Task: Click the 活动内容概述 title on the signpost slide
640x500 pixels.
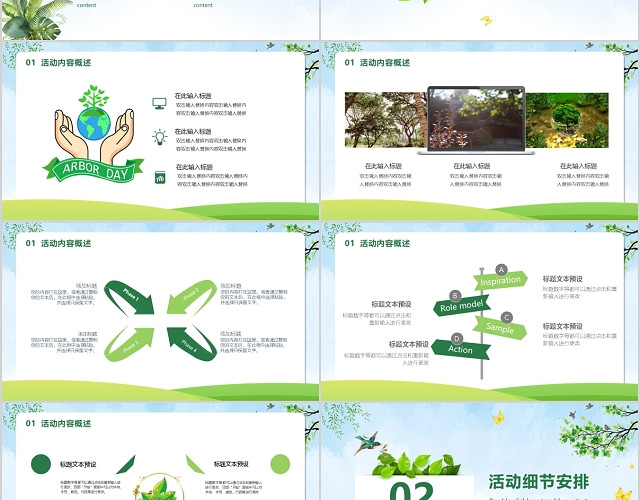Action: [385, 243]
